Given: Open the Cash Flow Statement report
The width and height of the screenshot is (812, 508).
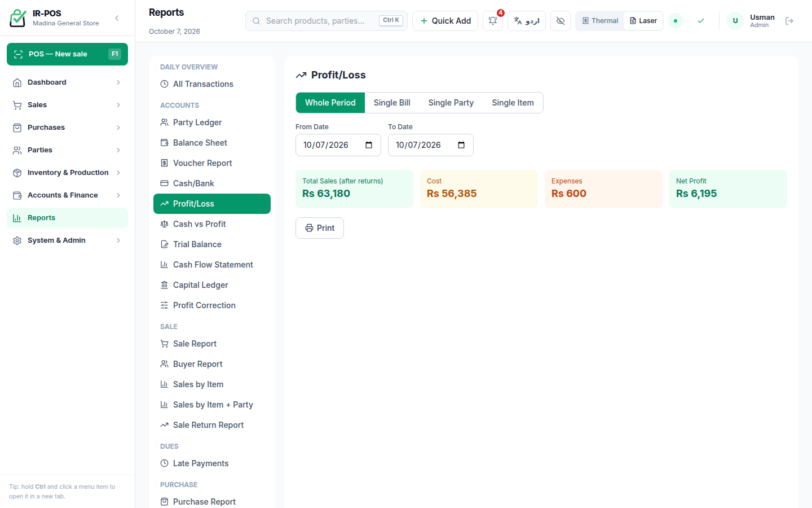Looking at the screenshot, I should tap(212, 265).
